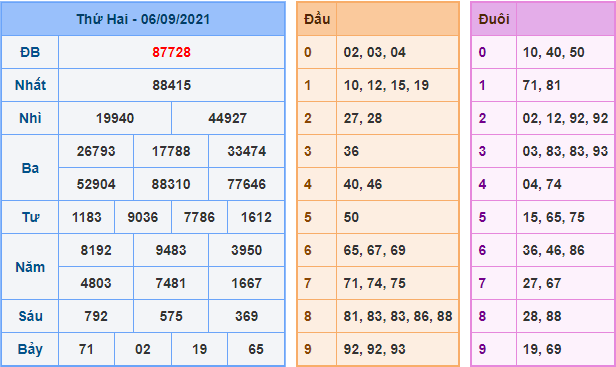Click fifth prize number 3950
Screen dimensions: 616x367
[x=247, y=250]
